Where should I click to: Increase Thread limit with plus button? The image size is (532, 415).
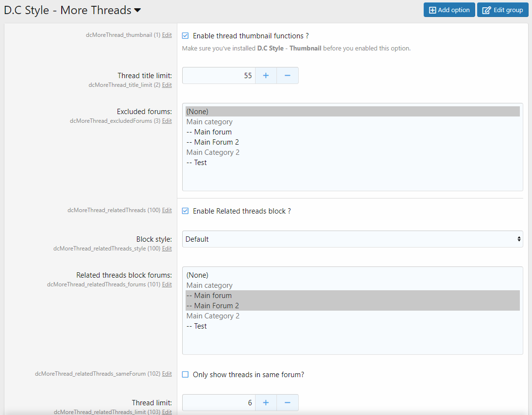266,402
